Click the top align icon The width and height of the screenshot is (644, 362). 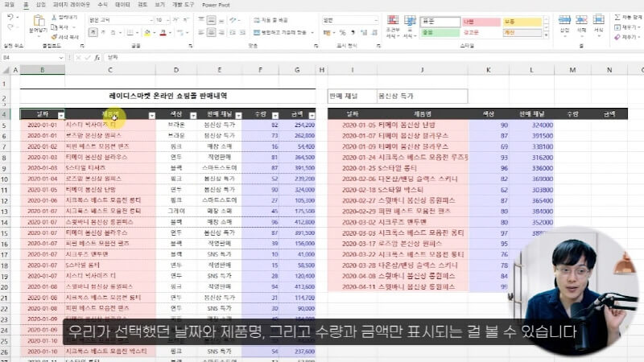tap(201, 19)
